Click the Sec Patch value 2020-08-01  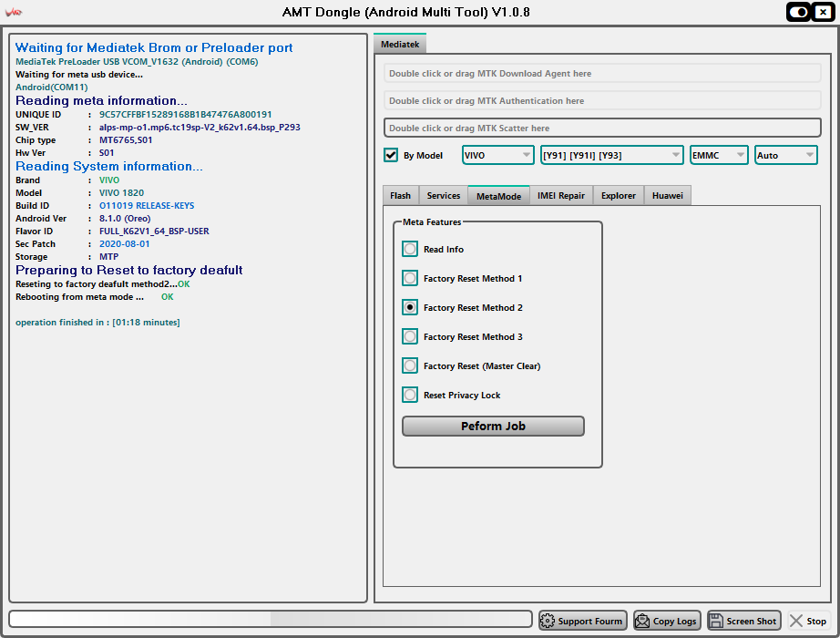coord(124,244)
